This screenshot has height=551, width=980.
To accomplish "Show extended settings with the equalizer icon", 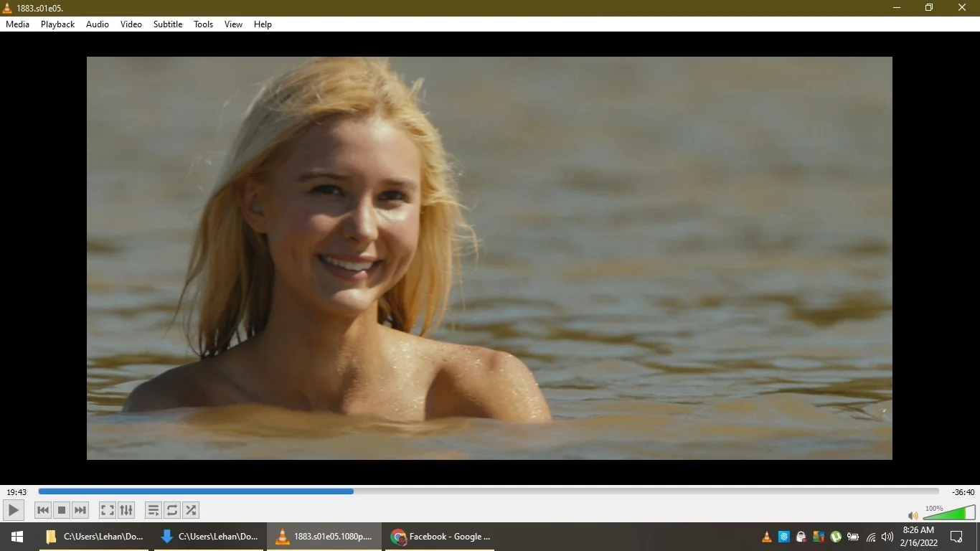I will point(126,510).
